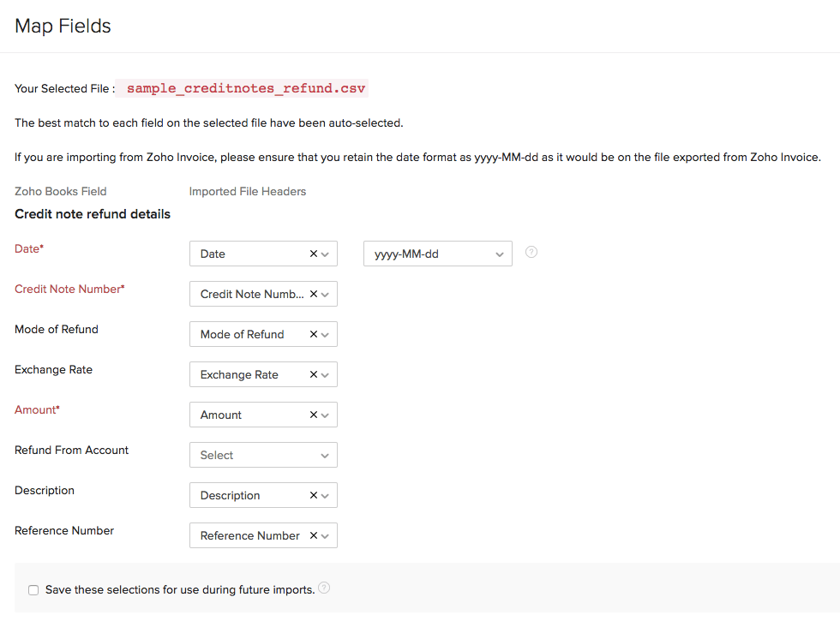Open the Description header dropdown arrow
This screenshot has width=840, height=627.
[x=325, y=496]
